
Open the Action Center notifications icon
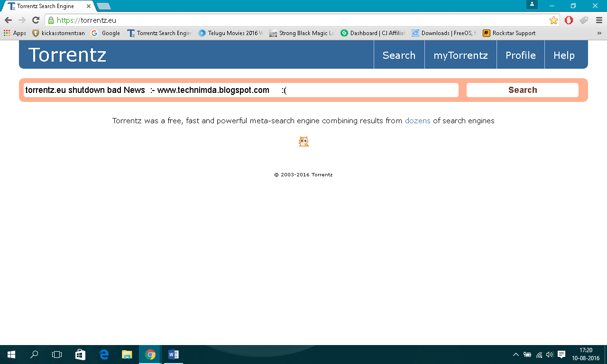click(x=561, y=355)
